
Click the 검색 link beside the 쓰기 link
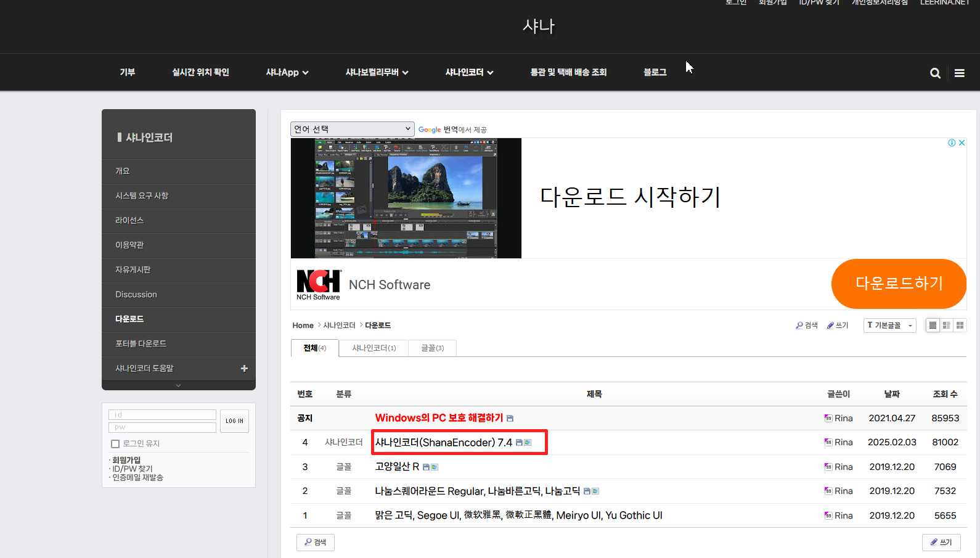807,325
